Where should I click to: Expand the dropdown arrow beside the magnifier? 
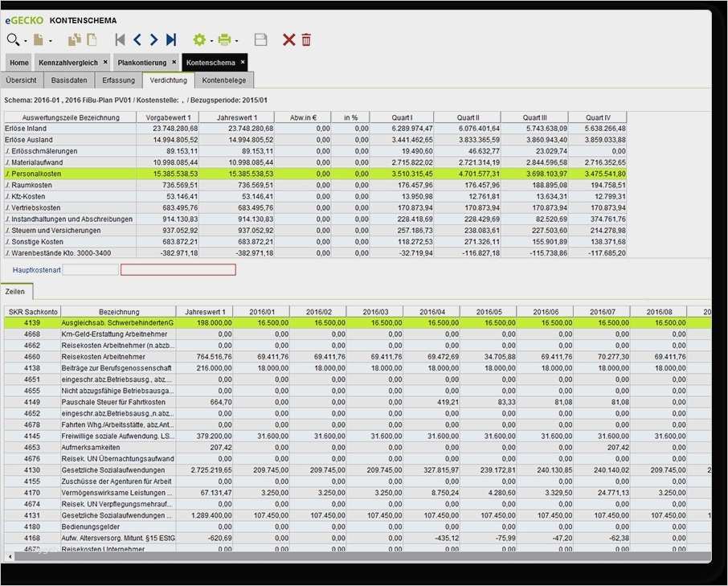[25, 40]
